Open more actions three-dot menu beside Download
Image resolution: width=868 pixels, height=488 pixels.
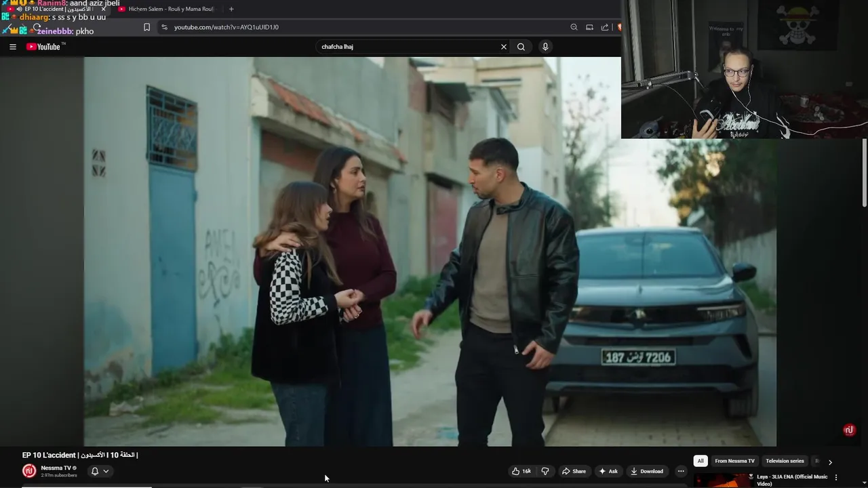[x=681, y=471]
